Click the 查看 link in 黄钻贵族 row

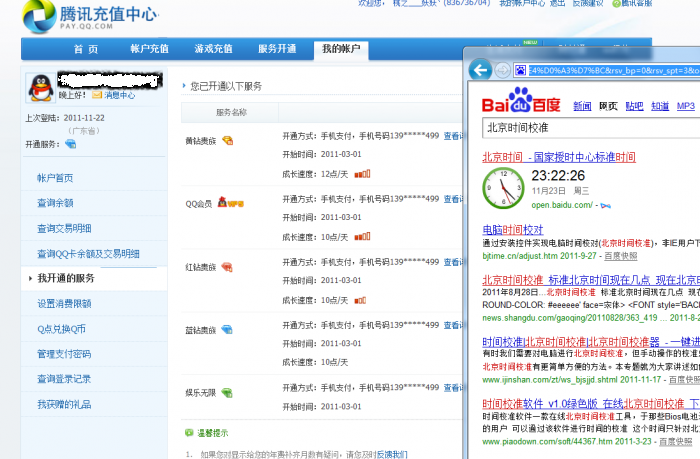click(x=453, y=136)
